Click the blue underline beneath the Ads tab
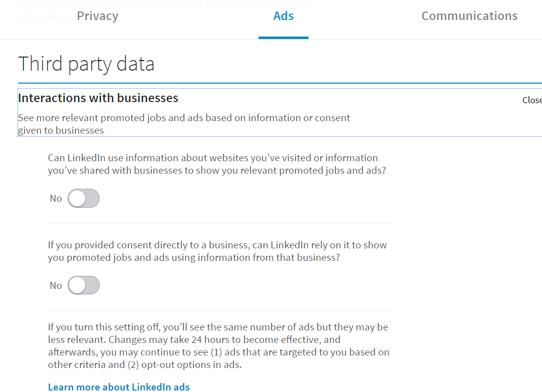The width and height of the screenshot is (542, 392). 284,38
